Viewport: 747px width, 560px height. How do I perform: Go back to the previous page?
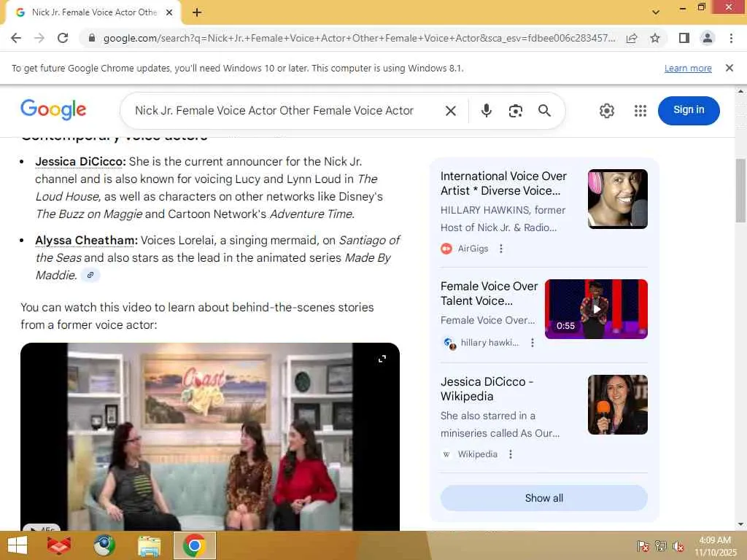pos(16,38)
